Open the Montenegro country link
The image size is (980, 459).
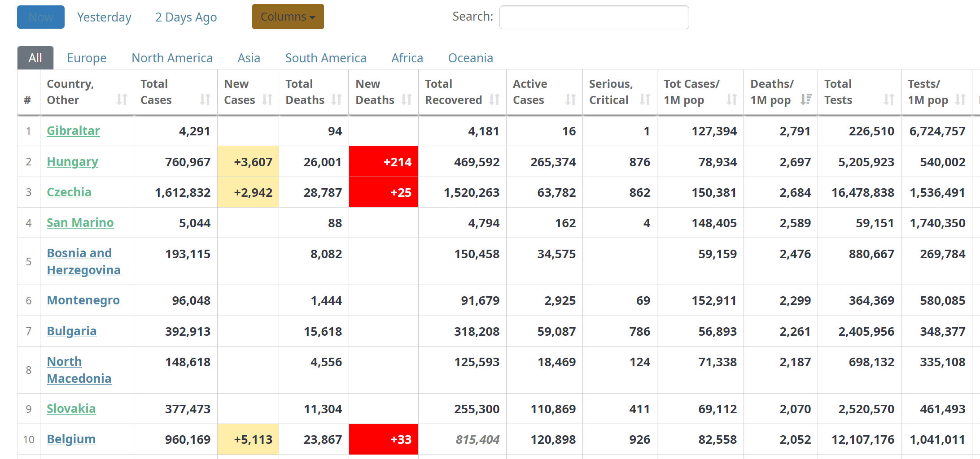click(x=83, y=300)
